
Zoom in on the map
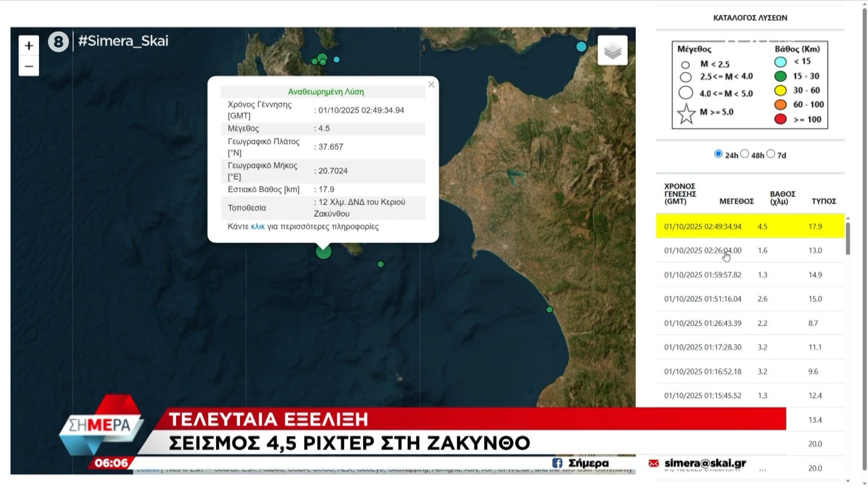[29, 46]
